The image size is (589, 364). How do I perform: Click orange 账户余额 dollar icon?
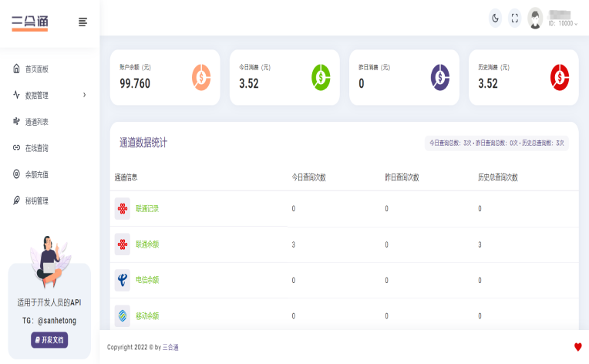[201, 77]
